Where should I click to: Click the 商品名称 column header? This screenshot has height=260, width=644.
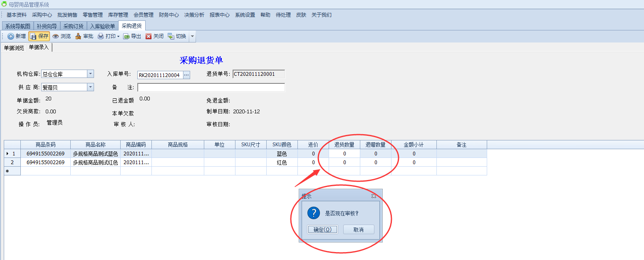(x=96, y=145)
